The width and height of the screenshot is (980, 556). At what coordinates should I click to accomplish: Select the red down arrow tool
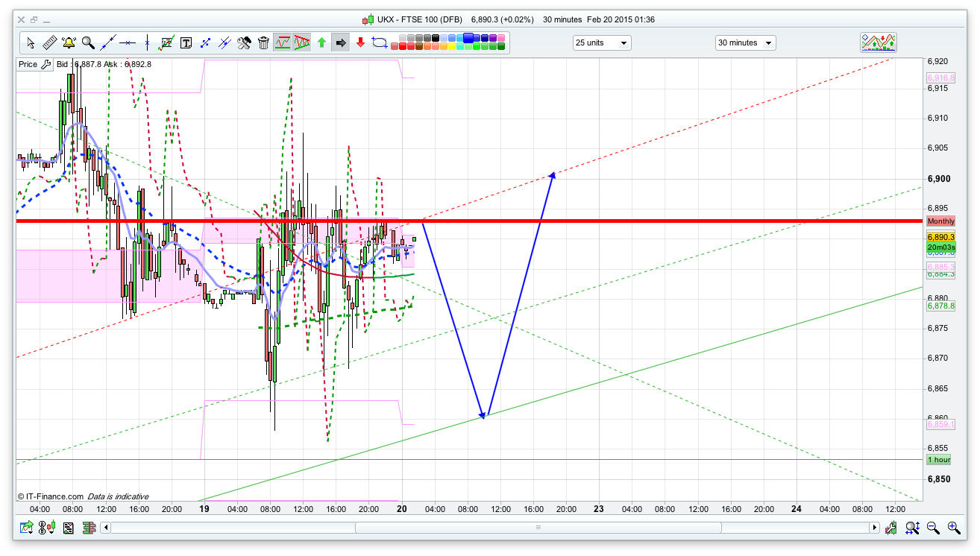(360, 42)
